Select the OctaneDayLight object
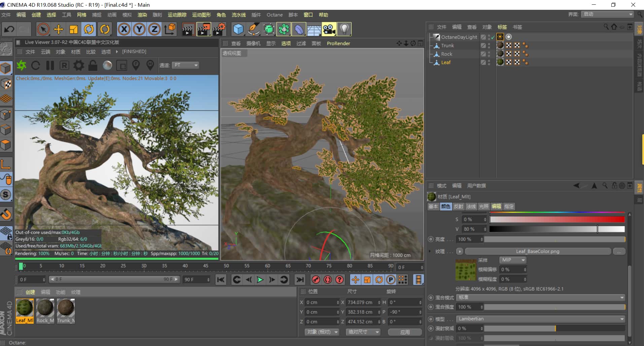The height and width of the screenshot is (346, 644). 459,37
